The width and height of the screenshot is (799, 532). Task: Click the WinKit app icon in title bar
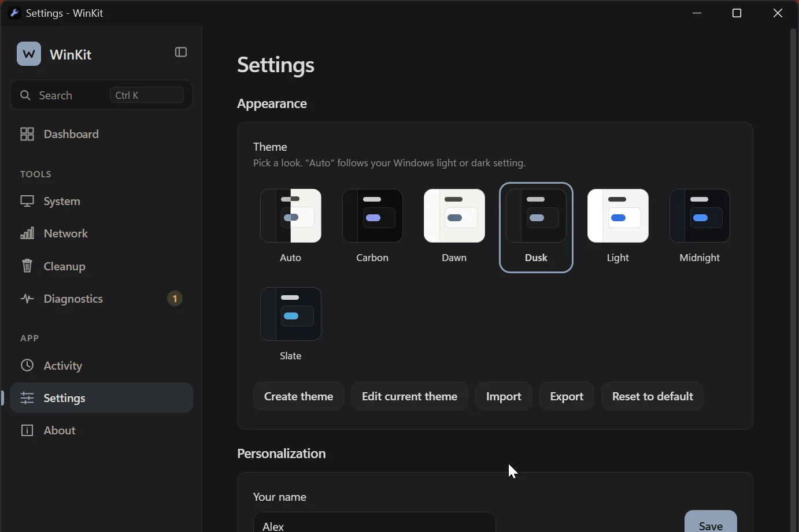pyautogui.click(x=14, y=13)
